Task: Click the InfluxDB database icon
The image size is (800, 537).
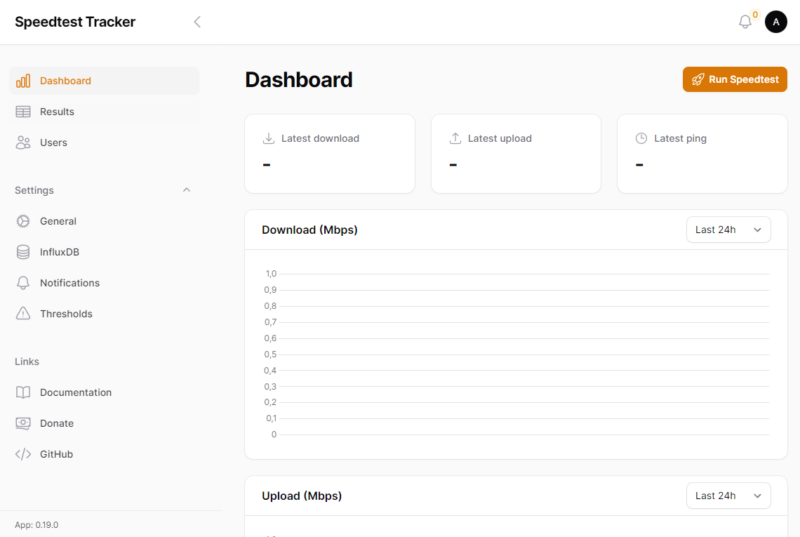Action: point(23,252)
